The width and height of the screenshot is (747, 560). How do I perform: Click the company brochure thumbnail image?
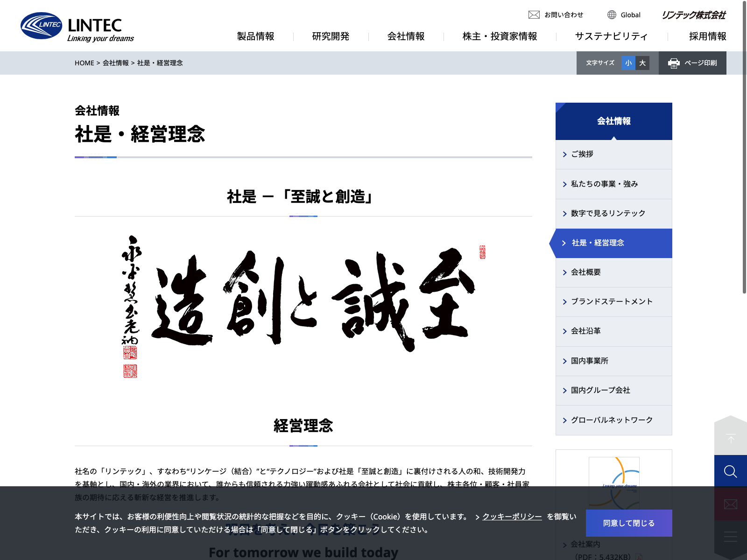(x=614, y=483)
